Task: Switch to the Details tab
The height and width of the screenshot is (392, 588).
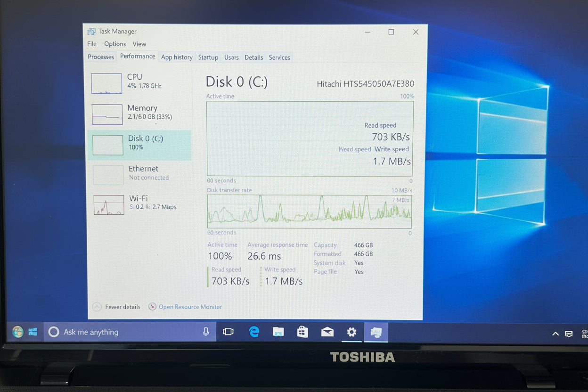Action: click(253, 57)
